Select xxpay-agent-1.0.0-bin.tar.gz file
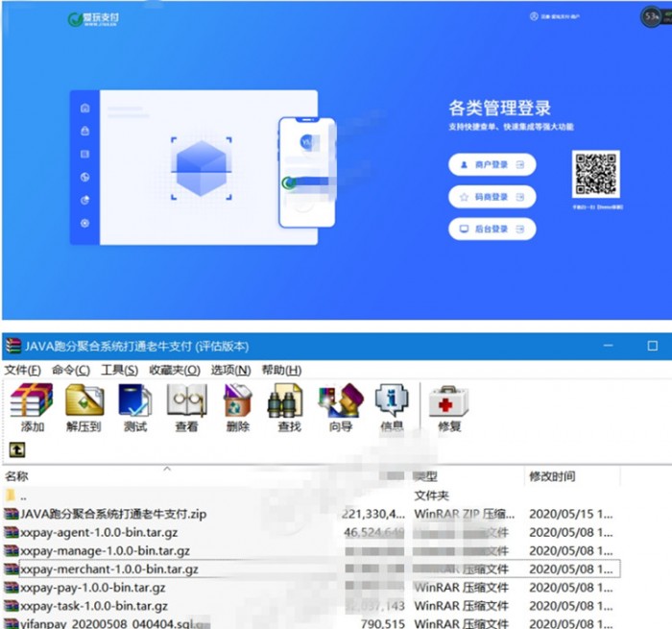The height and width of the screenshot is (629, 672). click(x=99, y=532)
